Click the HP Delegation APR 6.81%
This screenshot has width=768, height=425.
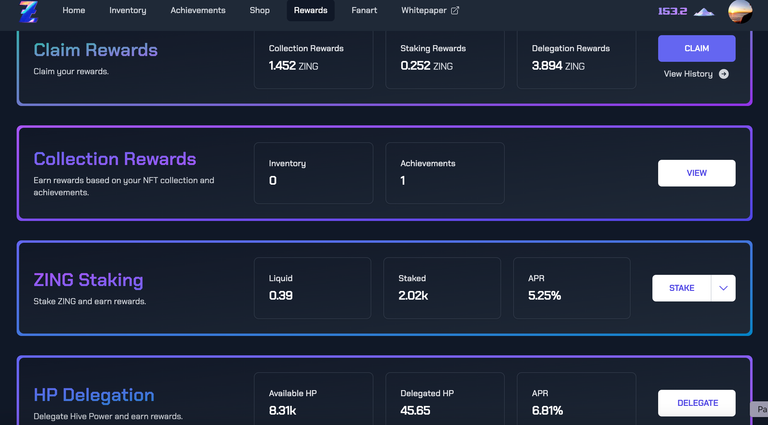[x=547, y=411]
